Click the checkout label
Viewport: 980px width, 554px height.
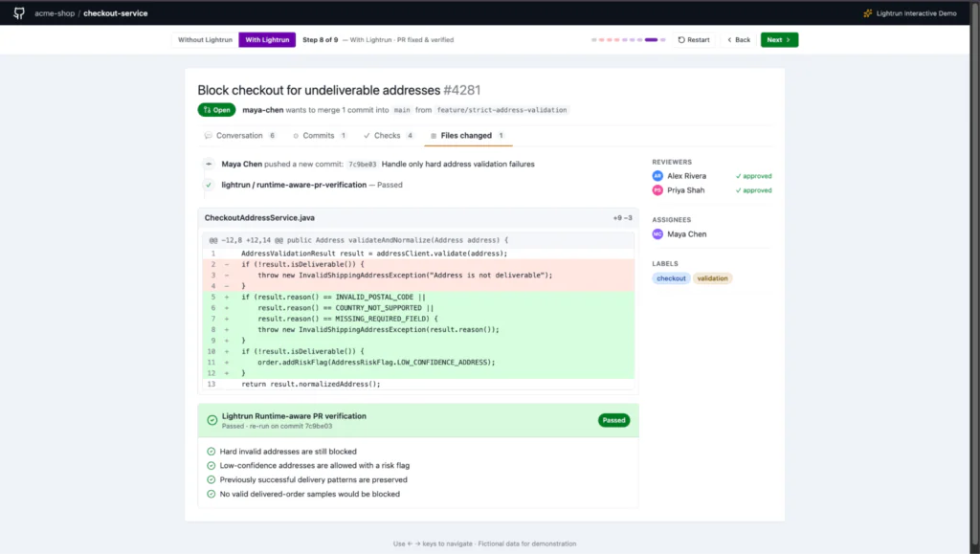tap(671, 278)
